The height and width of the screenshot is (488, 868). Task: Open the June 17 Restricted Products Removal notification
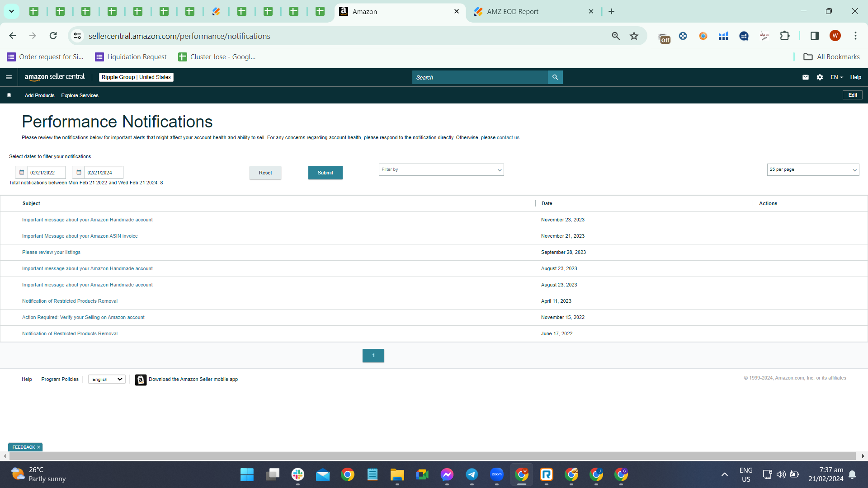tap(70, 334)
